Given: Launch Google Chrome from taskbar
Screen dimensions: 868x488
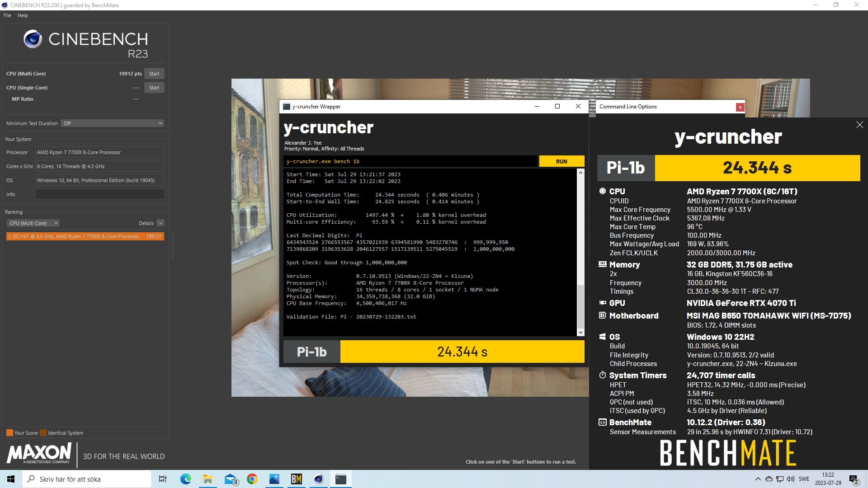Looking at the screenshot, I should [252, 479].
